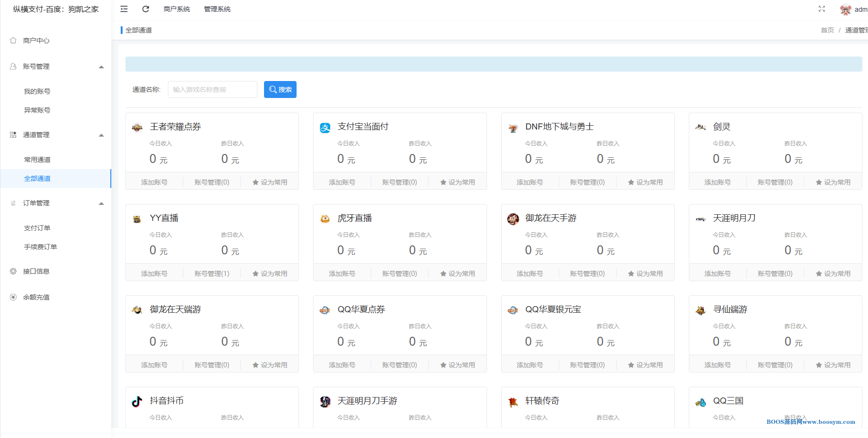This screenshot has height=438, width=868.
Task: Click 添加账号 on QQ华夏点券 card
Action: point(342,365)
